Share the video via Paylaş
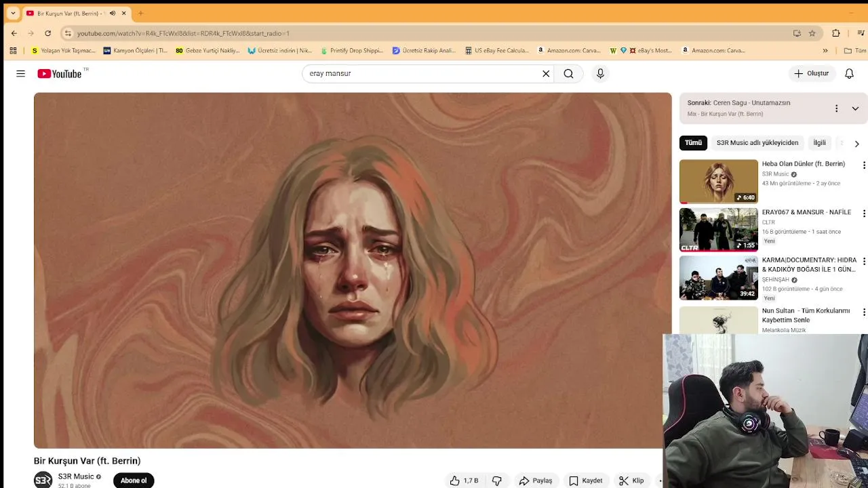This screenshot has height=488, width=868. [x=536, y=481]
